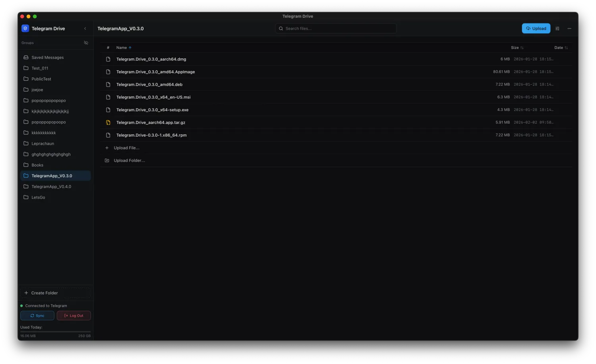Collapse the sidebar with the chevron arrow
Screen dimensions: 596x364
(85, 29)
